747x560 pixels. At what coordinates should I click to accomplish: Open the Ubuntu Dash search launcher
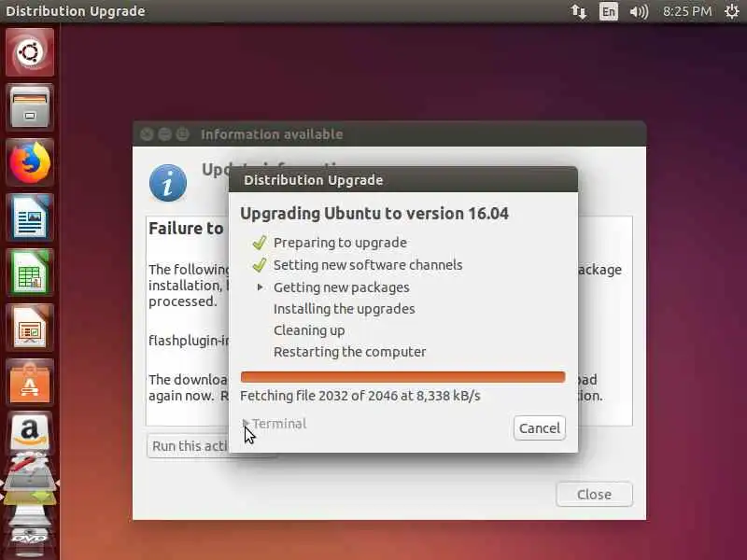(x=30, y=52)
